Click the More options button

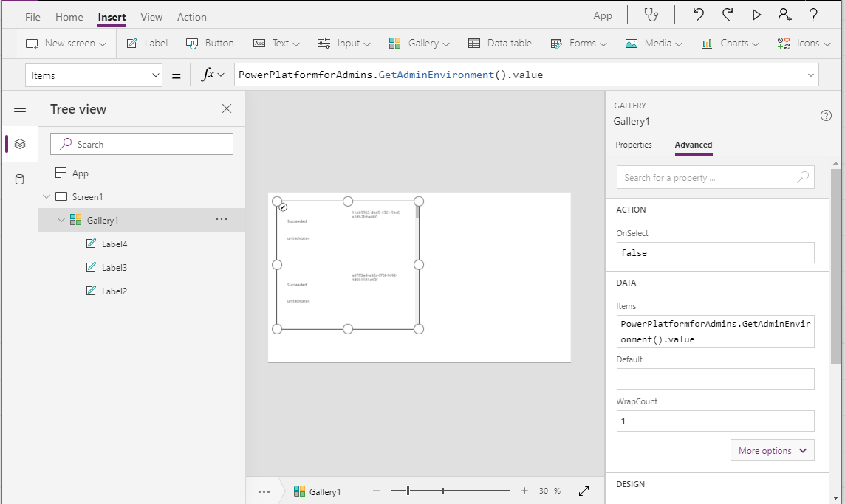(x=773, y=451)
